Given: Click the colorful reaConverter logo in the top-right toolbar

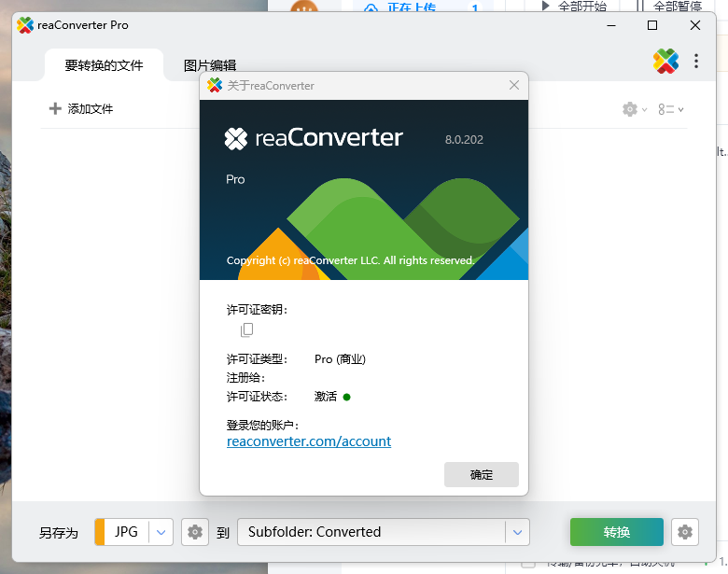Looking at the screenshot, I should click(665, 62).
